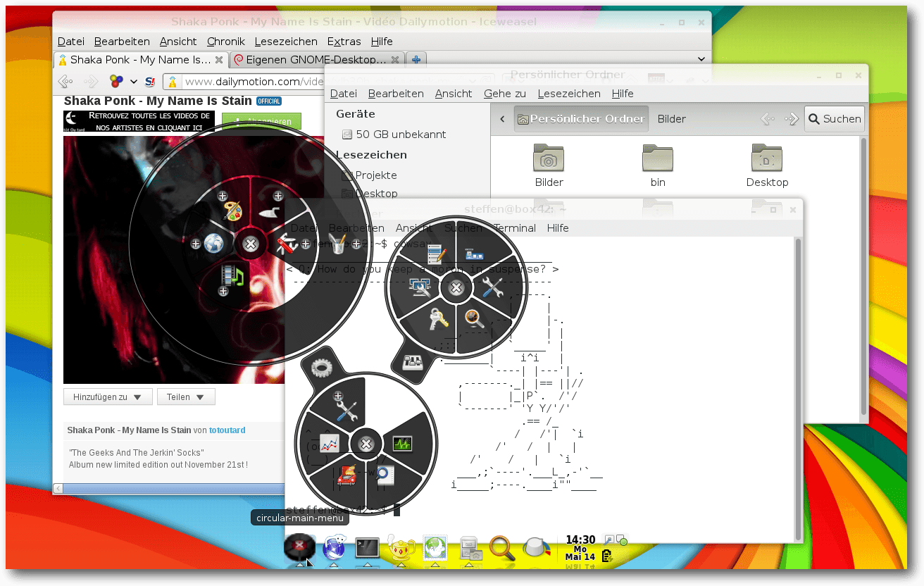Close the large circular main menu
The width and height of the screenshot is (924, 586).
249,244
